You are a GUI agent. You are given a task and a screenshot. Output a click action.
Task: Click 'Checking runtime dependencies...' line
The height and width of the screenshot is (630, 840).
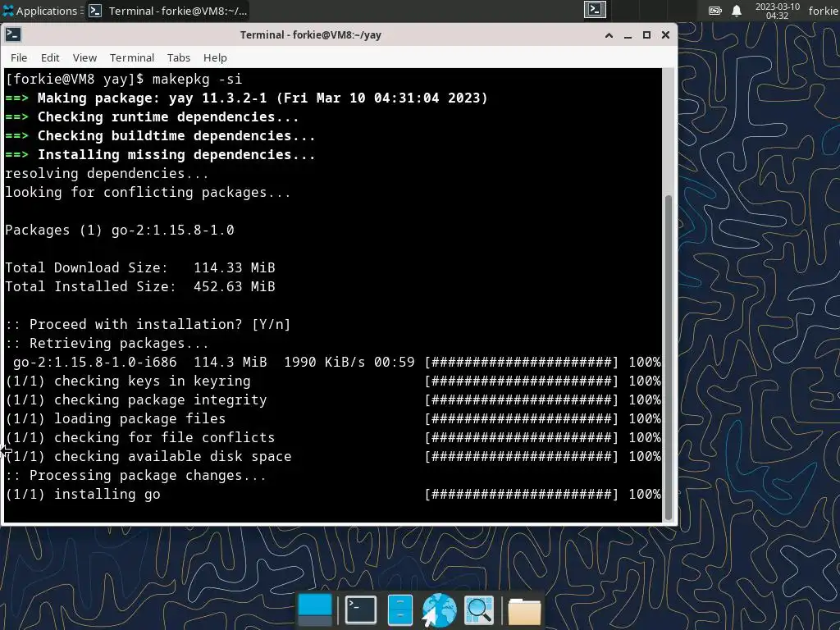152,116
